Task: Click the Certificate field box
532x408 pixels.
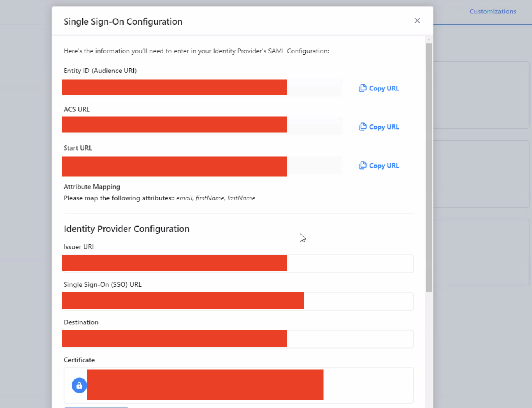Action: click(238, 385)
